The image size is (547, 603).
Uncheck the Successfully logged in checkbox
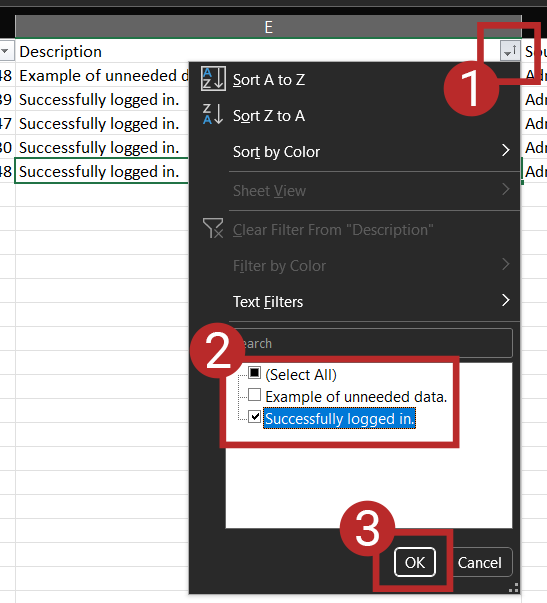click(255, 416)
